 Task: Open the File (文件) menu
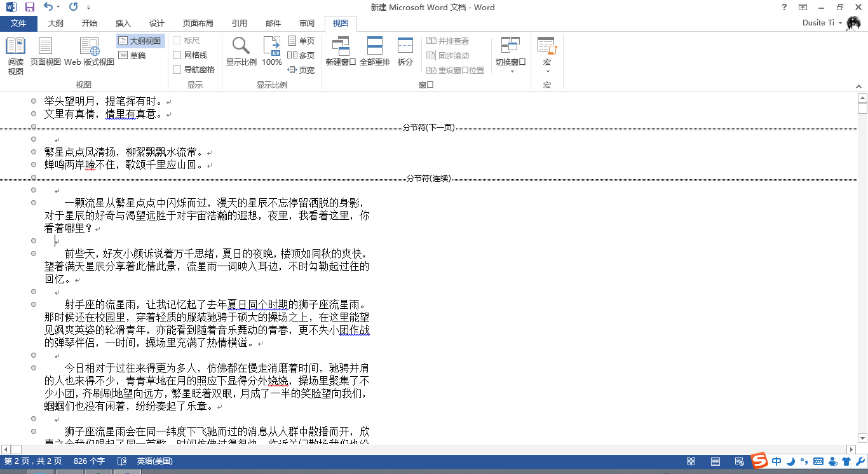click(18, 24)
